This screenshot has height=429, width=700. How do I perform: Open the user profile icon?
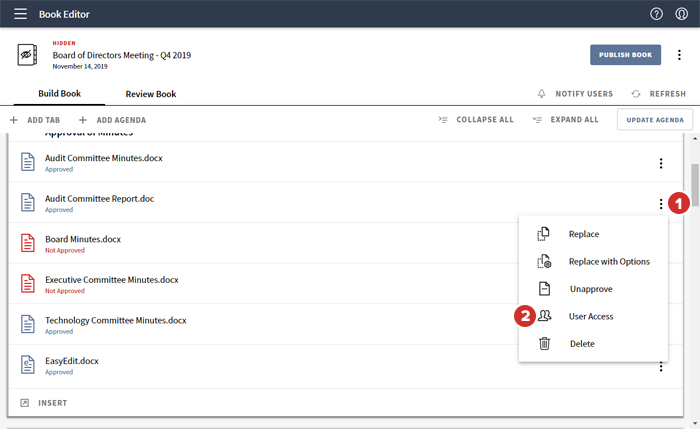click(681, 14)
